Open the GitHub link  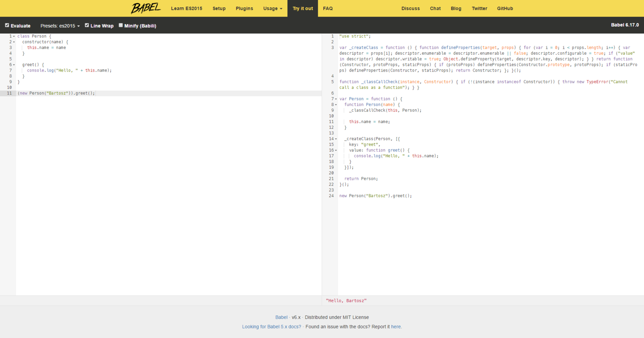coord(505,8)
